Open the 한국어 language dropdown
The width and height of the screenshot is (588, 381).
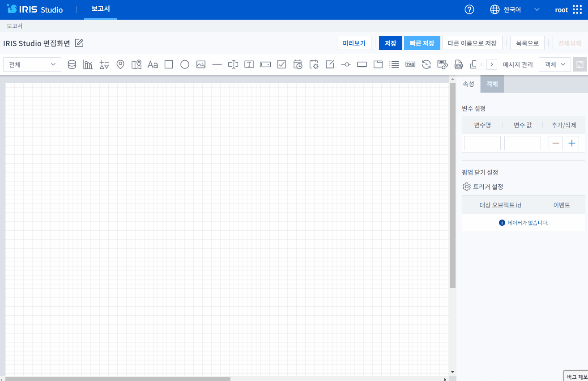pos(515,10)
